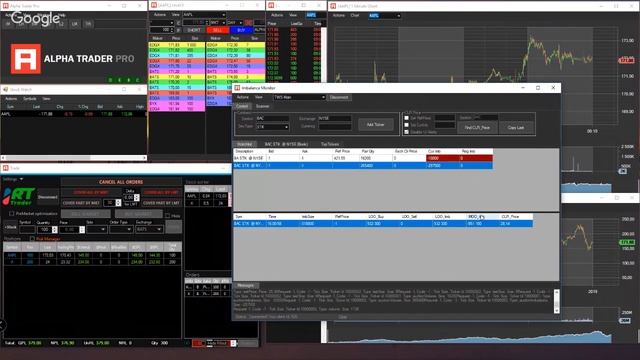The height and width of the screenshot is (360, 640).
Task: Click the empty Currency field
Action: click(334, 127)
